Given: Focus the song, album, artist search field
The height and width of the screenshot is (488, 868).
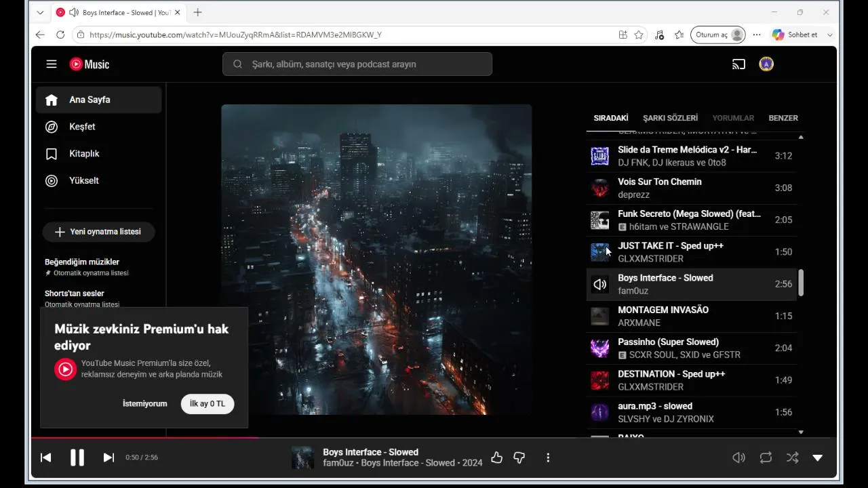Looking at the screenshot, I should tap(357, 64).
